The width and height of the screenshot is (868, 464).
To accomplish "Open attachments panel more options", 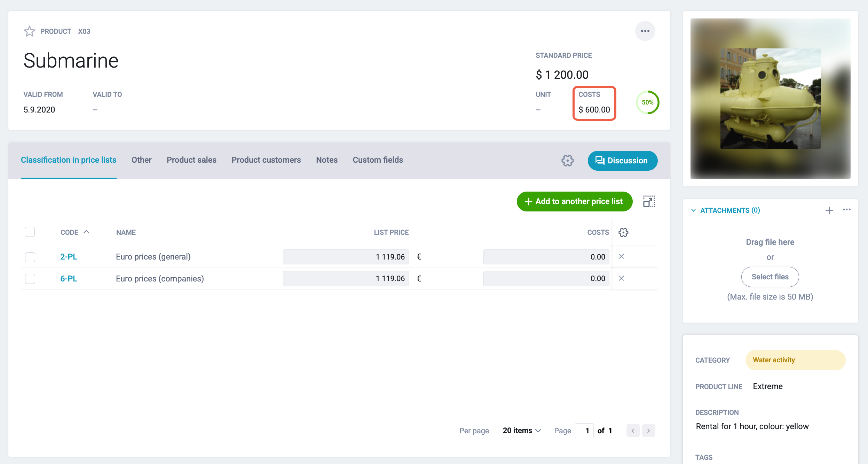I will [847, 210].
